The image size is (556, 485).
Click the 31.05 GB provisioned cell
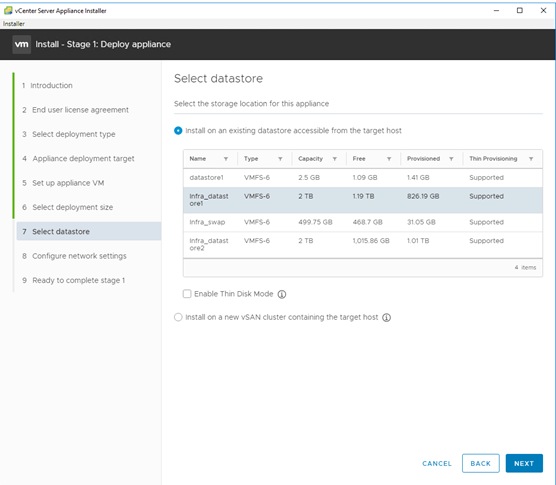tap(421, 222)
